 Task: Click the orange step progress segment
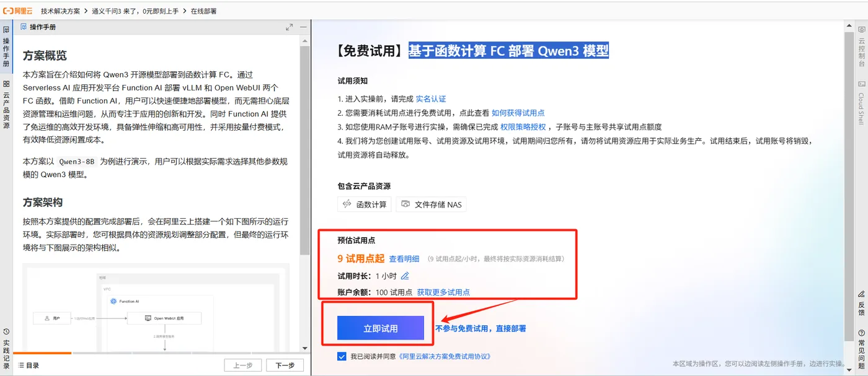42,353
